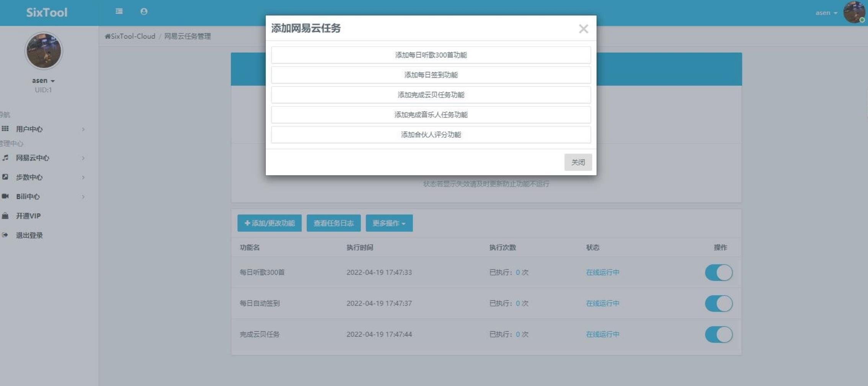Click the video camera icon beside Bili中心
The image size is (868, 386).
[5, 196]
